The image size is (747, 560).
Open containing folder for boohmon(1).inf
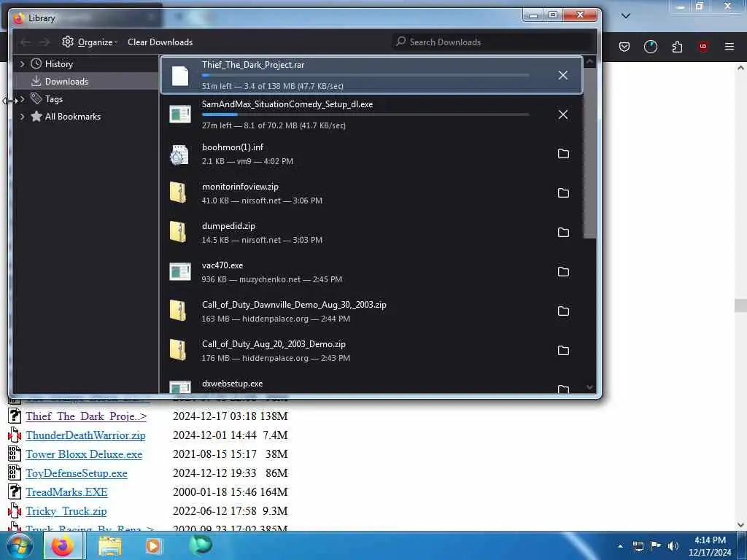[x=563, y=153]
